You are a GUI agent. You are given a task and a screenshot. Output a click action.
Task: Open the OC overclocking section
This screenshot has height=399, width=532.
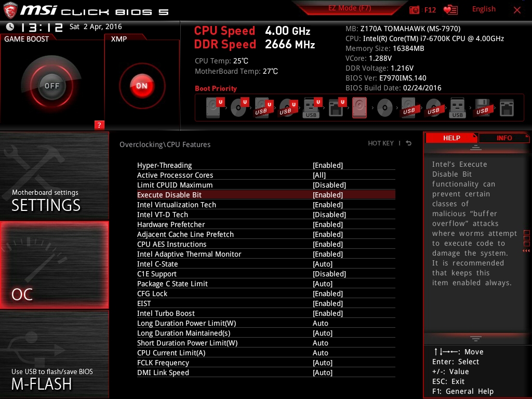54,265
